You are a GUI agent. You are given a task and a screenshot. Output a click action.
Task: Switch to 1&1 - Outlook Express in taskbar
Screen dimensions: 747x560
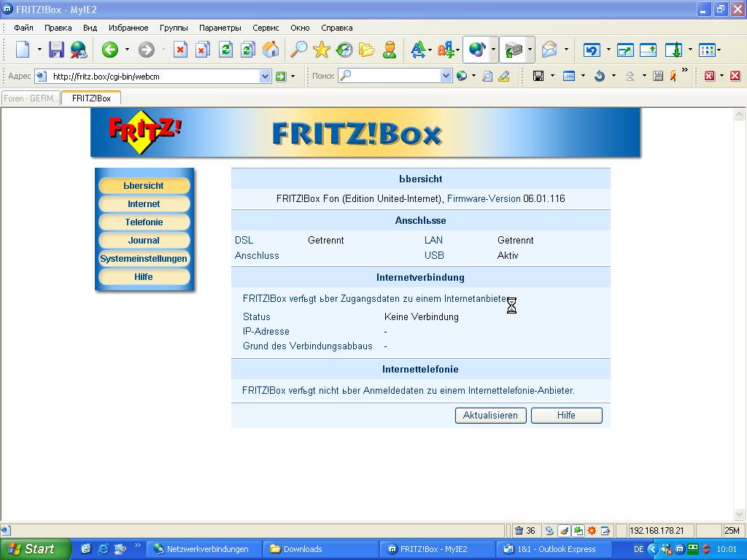coord(553,549)
